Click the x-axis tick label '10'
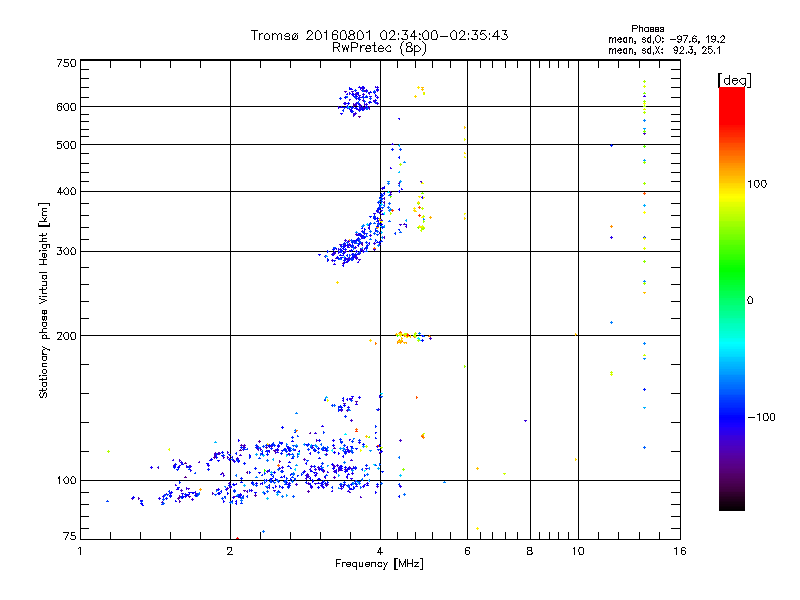Image resolution: width=800 pixels, height=600 pixels. click(x=578, y=551)
